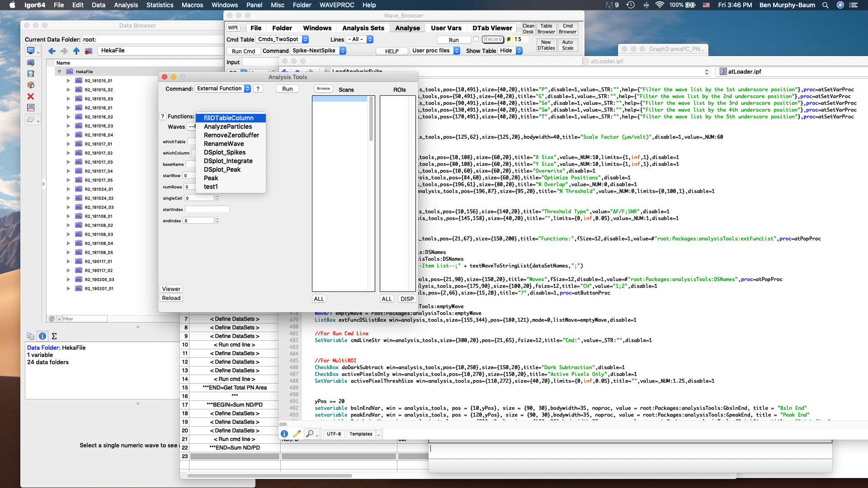Click the copy info icon in Data Browser

coord(31,336)
